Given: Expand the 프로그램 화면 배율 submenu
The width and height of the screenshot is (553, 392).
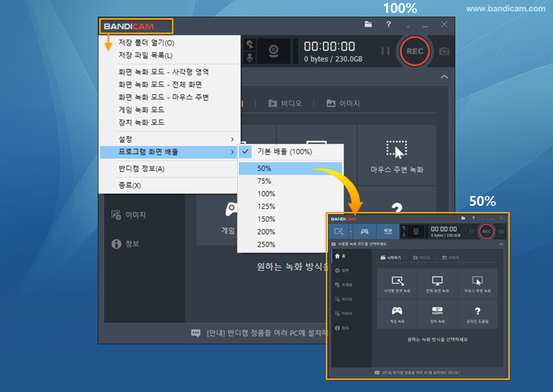Looking at the screenshot, I should pos(169,152).
